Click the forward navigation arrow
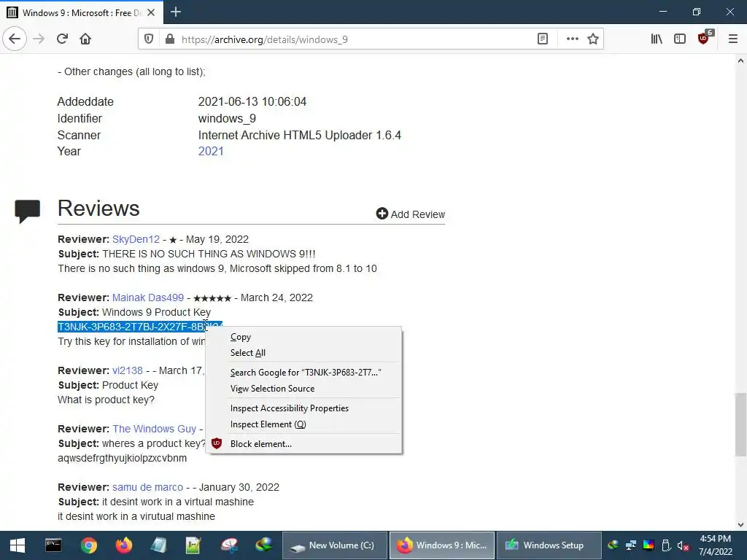The image size is (747, 560). click(x=39, y=39)
